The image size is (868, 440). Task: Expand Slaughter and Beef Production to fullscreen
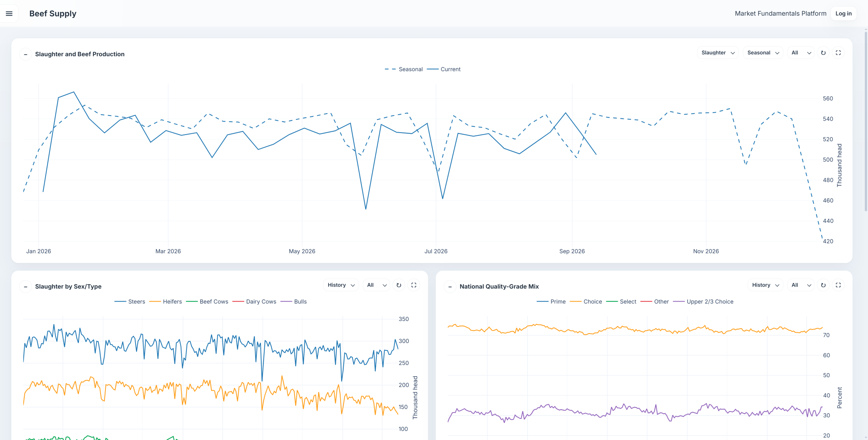tap(838, 53)
